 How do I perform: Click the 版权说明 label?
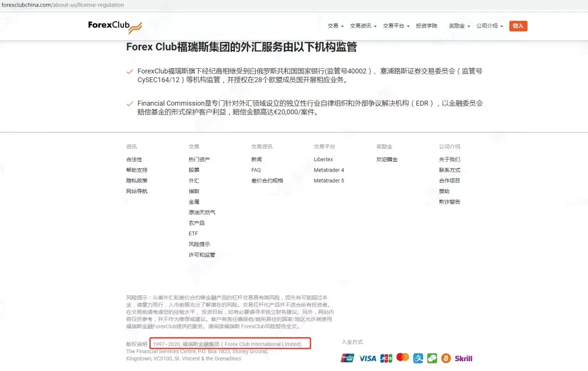(137, 344)
